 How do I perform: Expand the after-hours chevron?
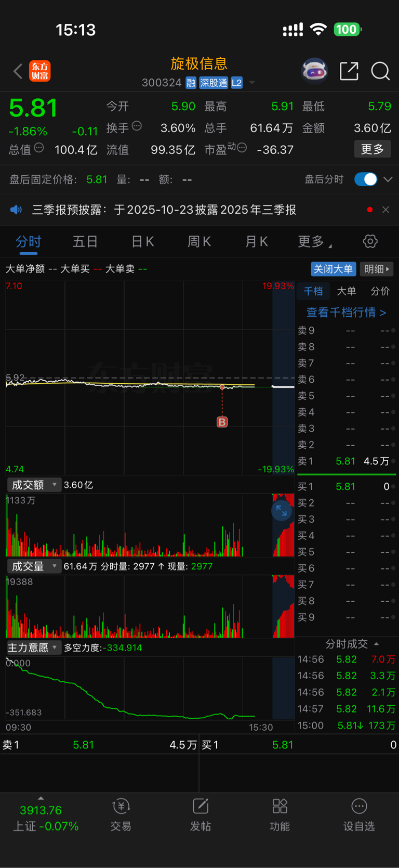point(388,179)
